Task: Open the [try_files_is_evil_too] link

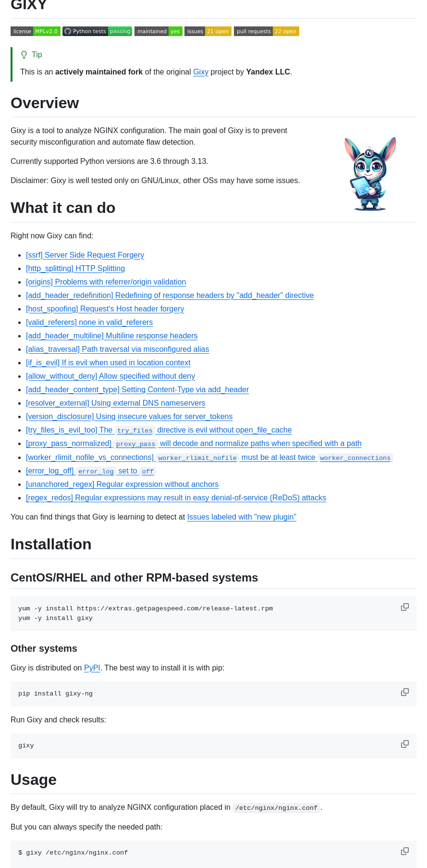Action: pos(159,430)
